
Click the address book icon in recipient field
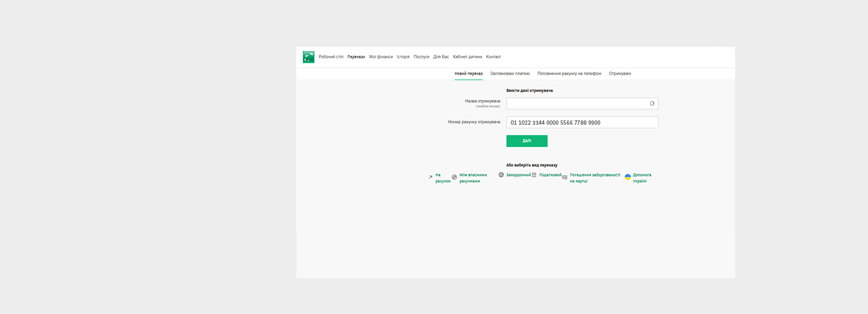pos(652,104)
